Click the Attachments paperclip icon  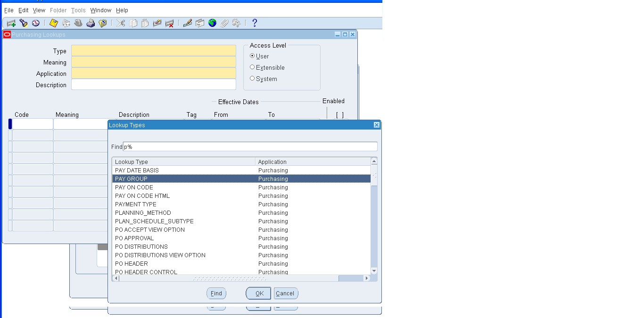click(x=224, y=23)
